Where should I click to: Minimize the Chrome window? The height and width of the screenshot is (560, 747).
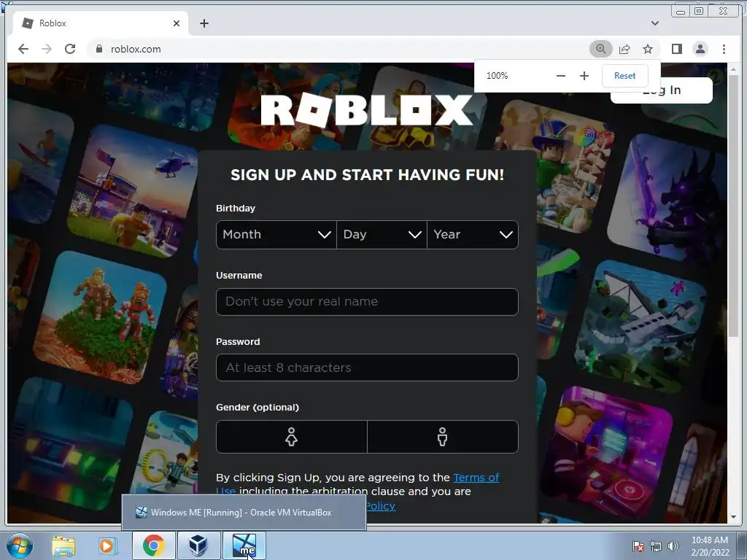pos(681,12)
